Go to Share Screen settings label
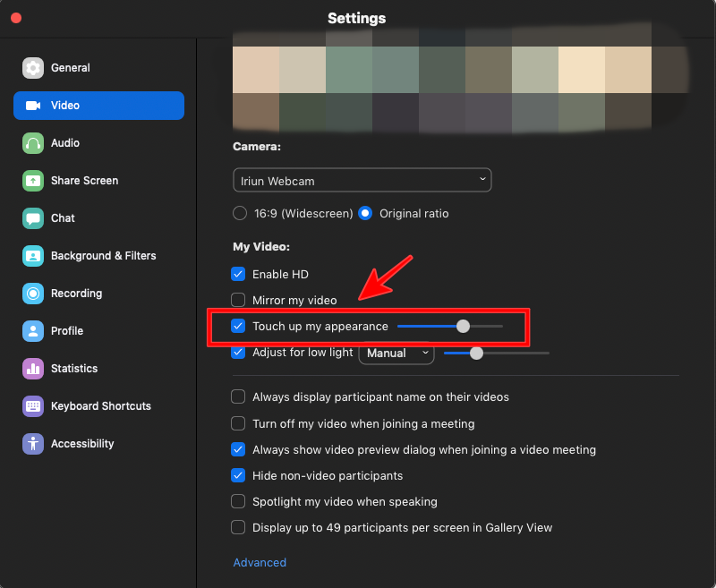Viewport: 716px width, 588px height. 84,181
